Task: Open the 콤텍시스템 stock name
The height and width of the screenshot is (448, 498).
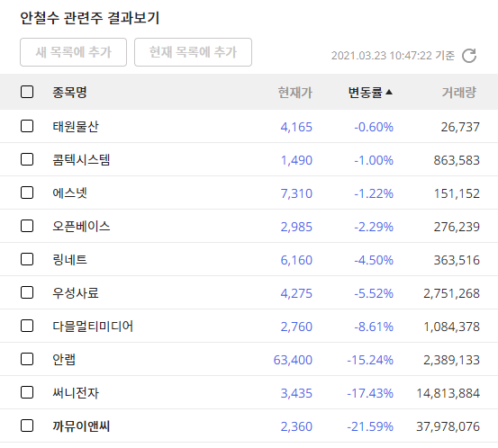Action: [81, 159]
